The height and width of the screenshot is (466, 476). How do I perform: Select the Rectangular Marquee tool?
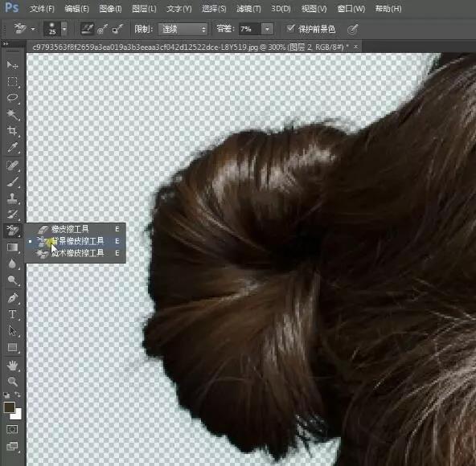(12, 81)
